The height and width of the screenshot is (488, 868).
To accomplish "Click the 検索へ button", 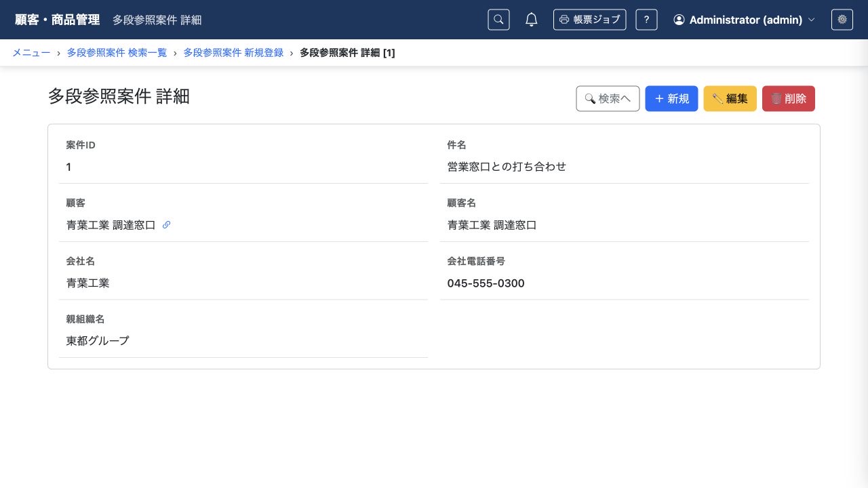I will (608, 98).
